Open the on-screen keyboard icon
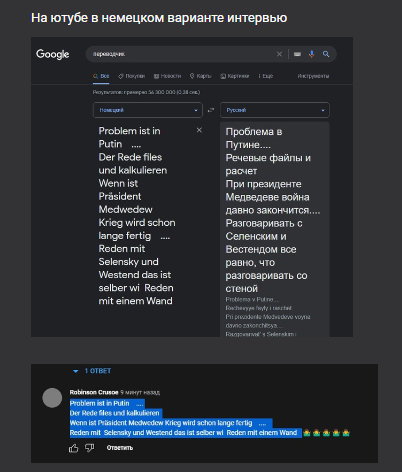The width and height of the screenshot is (402, 472). coord(297,54)
